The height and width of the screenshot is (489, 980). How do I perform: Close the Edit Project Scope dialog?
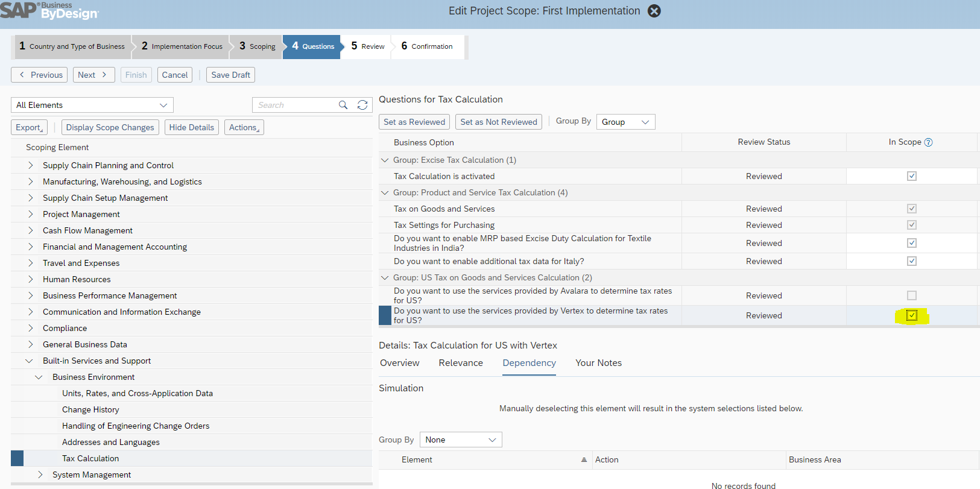pos(654,11)
